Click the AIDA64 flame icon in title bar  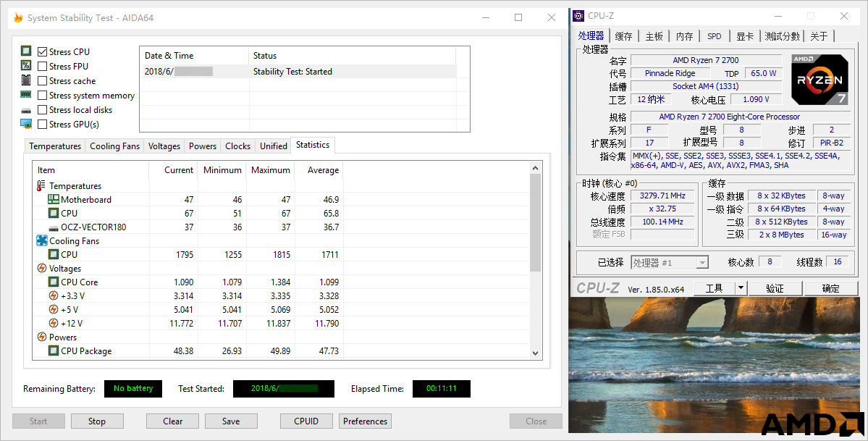17,17
